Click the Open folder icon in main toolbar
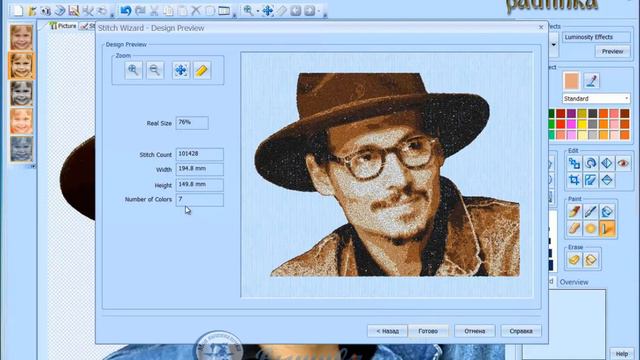This screenshot has height=360, width=640. [32, 10]
